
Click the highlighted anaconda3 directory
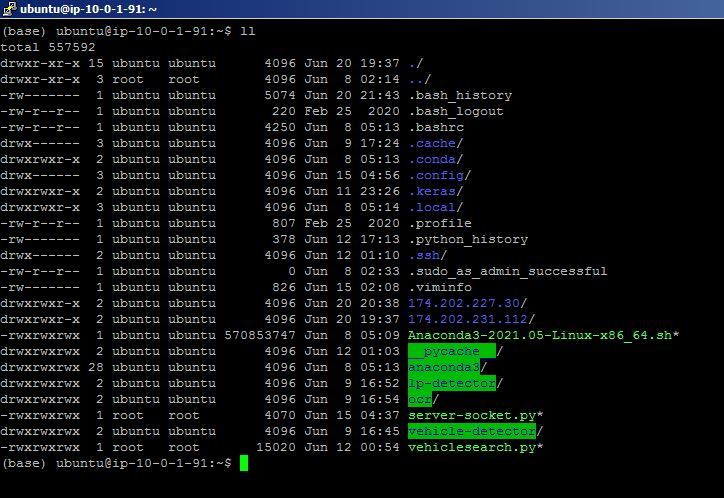[444, 367]
